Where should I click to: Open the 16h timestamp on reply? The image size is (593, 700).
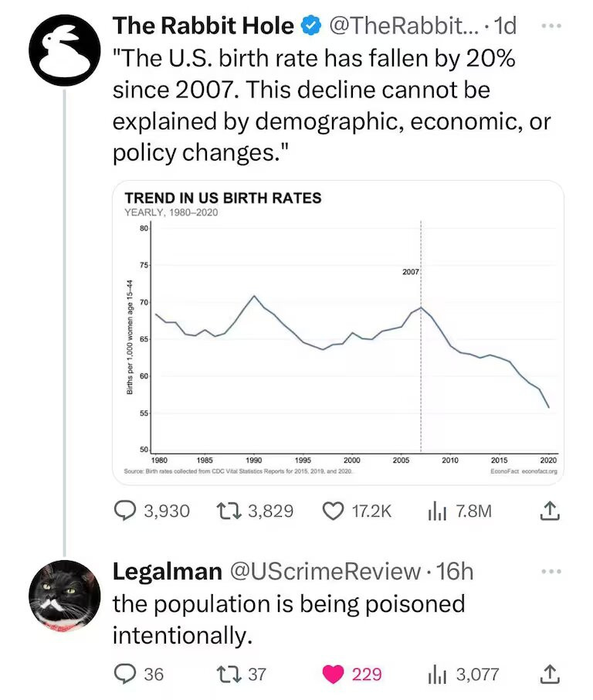pyautogui.click(x=455, y=572)
